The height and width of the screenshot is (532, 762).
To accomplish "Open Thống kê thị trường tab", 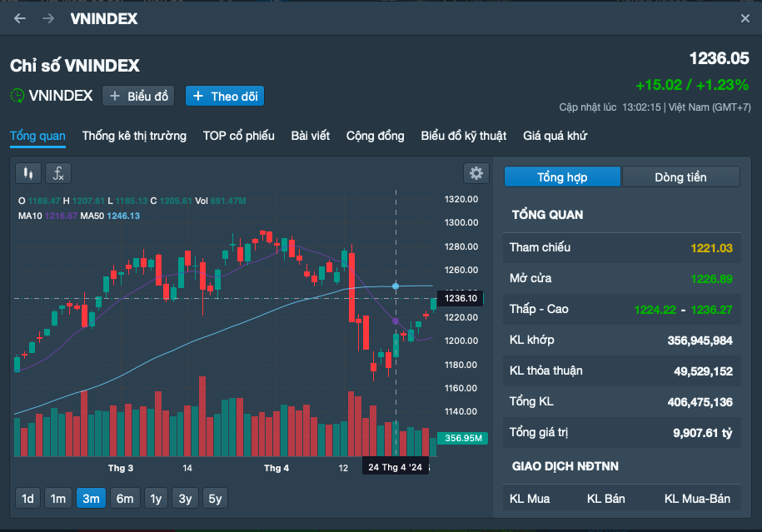I will tap(134, 136).
